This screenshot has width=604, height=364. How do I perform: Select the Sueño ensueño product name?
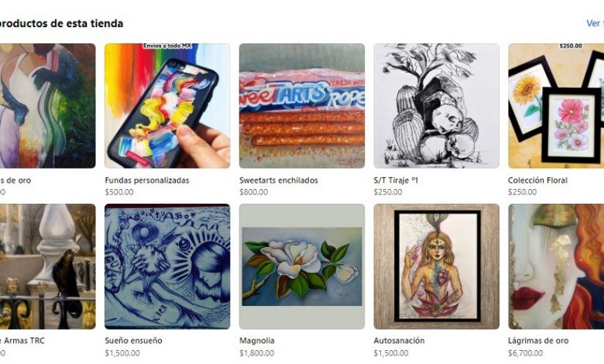click(134, 341)
